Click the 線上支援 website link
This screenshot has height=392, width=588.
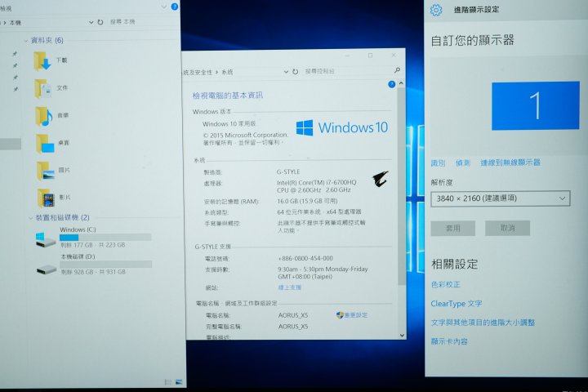pyautogui.click(x=289, y=287)
